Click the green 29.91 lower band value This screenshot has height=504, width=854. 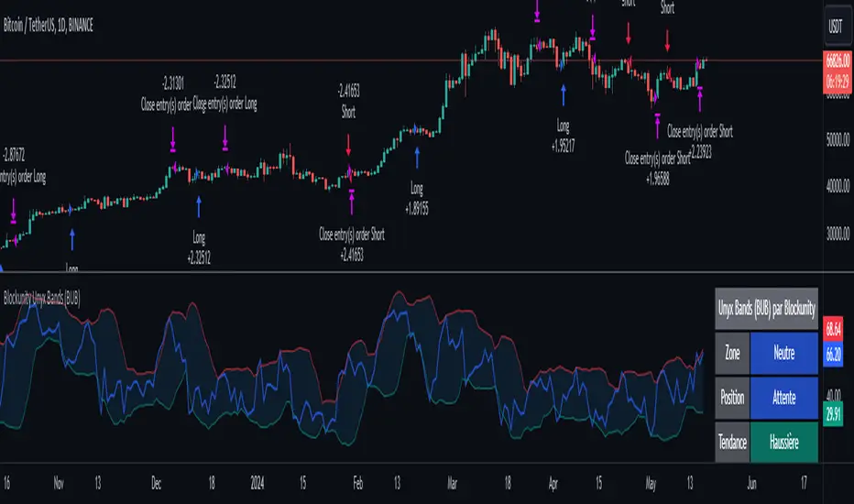833,414
